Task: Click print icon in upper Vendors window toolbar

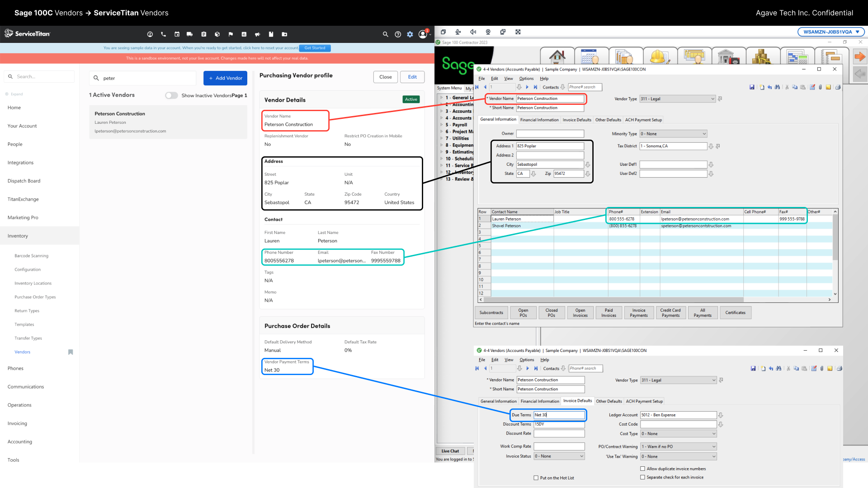Action: tap(838, 87)
